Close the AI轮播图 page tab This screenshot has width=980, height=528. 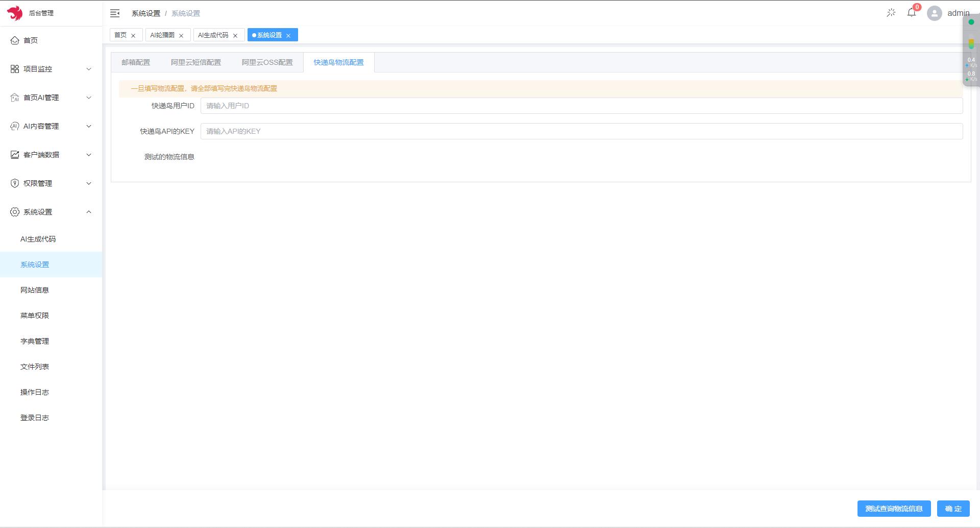pyautogui.click(x=181, y=35)
